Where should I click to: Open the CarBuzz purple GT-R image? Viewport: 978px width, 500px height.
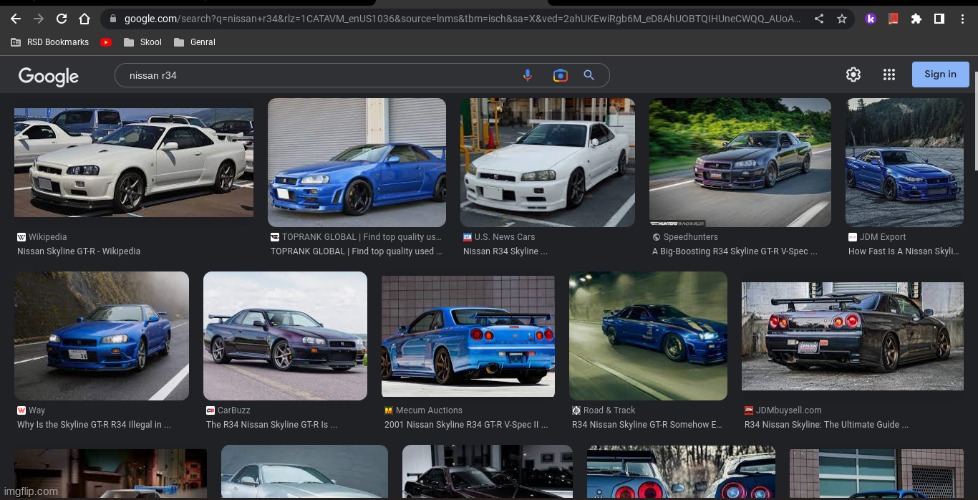(285, 335)
